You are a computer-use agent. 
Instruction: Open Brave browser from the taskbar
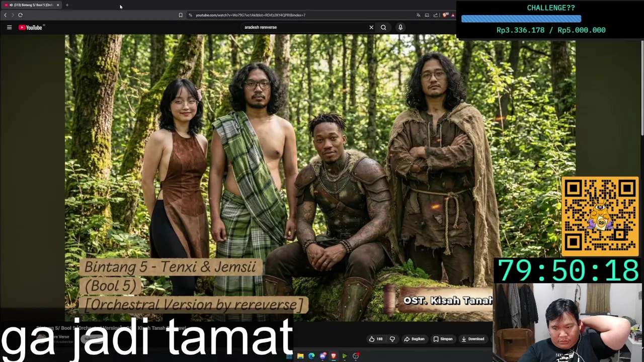click(334, 356)
